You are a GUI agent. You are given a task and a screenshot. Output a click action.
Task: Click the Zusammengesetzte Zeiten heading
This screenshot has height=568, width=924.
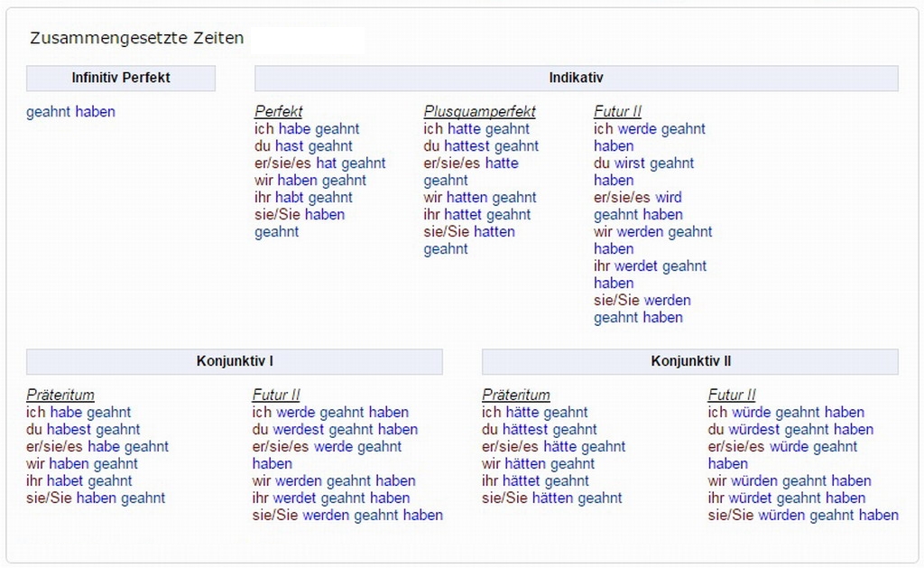tap(136, 39)
